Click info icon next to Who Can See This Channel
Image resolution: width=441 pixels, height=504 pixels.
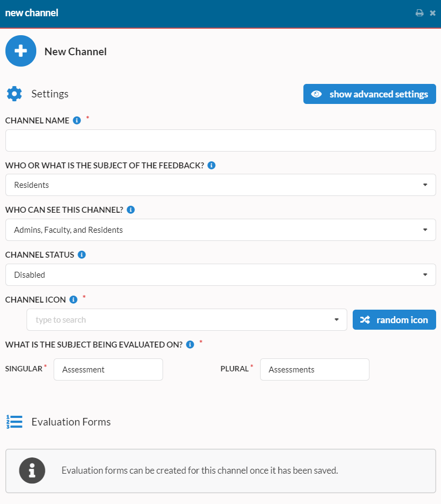pos(131,210)
